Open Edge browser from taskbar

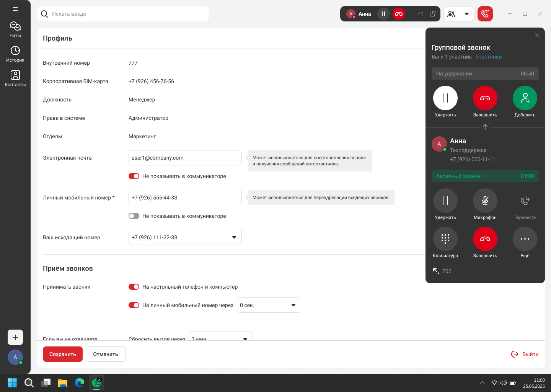(80, 383)
